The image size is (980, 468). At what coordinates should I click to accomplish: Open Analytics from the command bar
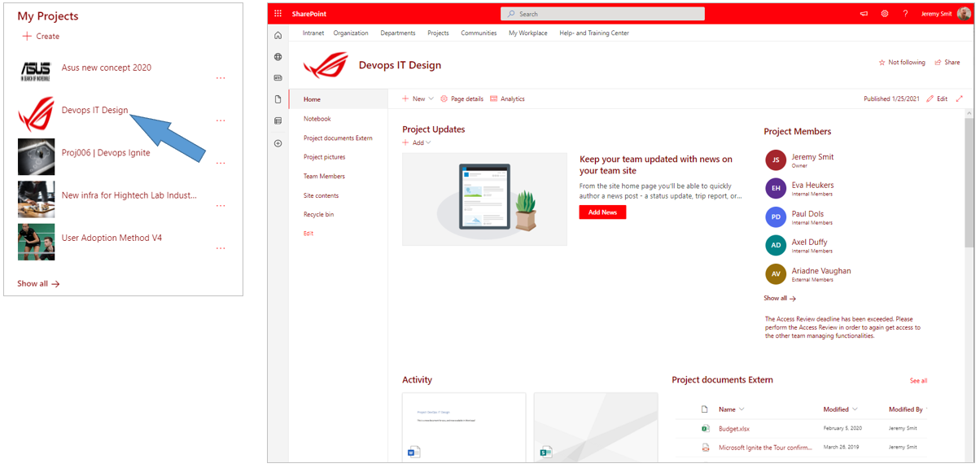[x=507, y=98]
